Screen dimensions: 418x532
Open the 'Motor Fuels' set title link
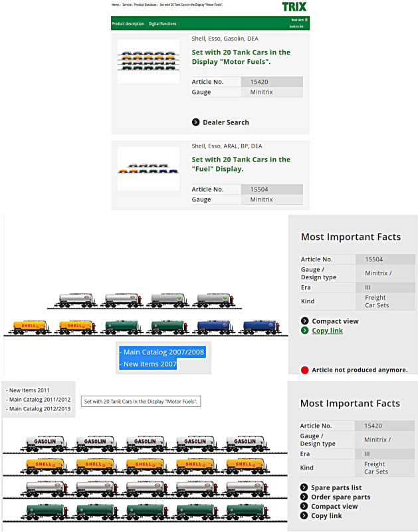pyautogui.click(x=241, y=57)
